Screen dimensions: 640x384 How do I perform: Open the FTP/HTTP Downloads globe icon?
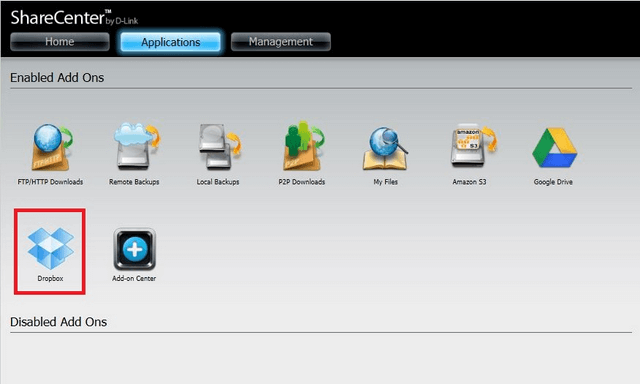pyautogui.click(x=51, y=147)
